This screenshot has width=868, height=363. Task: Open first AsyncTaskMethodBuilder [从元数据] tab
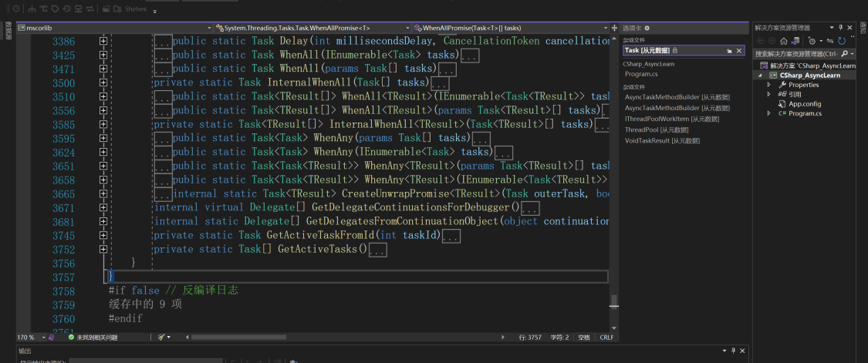tap(677, 97)
